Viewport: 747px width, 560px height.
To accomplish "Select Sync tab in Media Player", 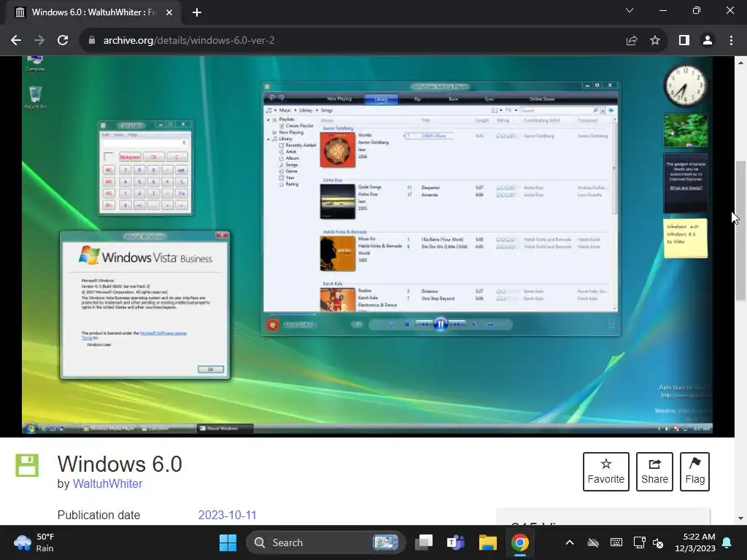I will point(489,99).
